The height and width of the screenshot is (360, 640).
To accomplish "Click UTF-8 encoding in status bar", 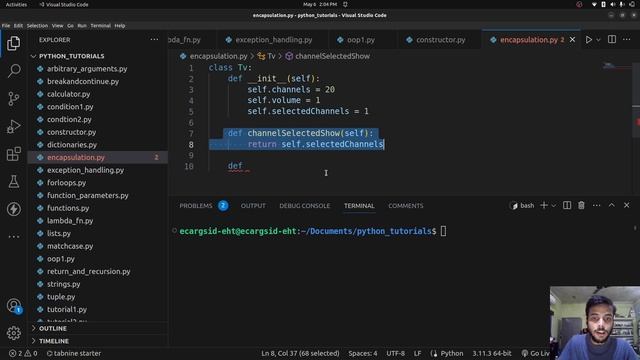I will click(396, 353).
